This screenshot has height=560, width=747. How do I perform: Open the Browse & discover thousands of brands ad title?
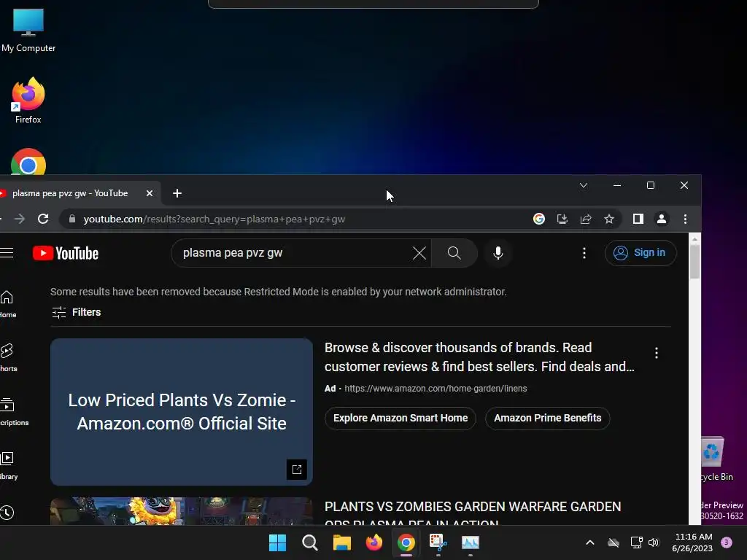(479, 357)
